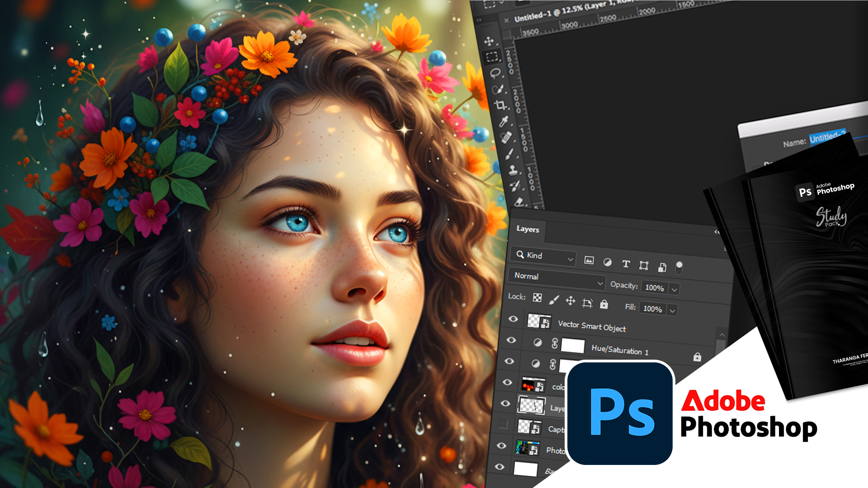Lock transparent pixels checkerboard icon

(x=537, y=297)
